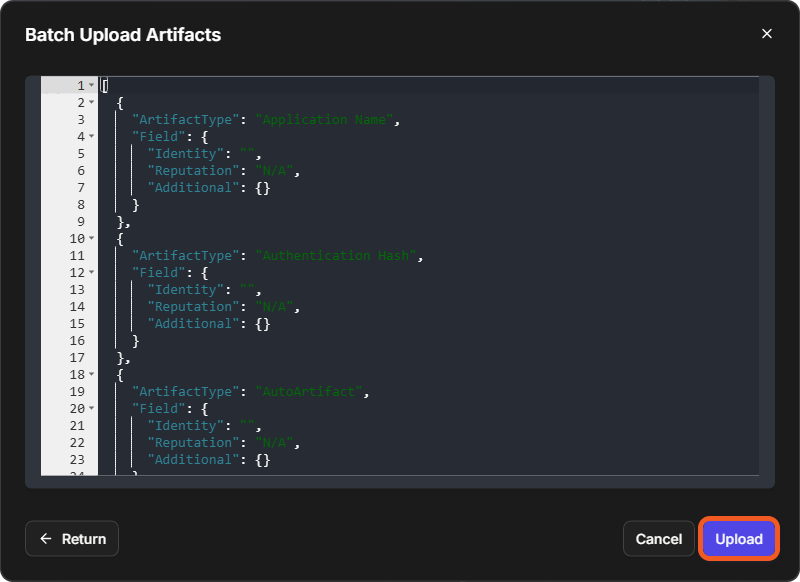800x582 pixels.
Task: Click line number 8 in the gutter
Action: 81,205
